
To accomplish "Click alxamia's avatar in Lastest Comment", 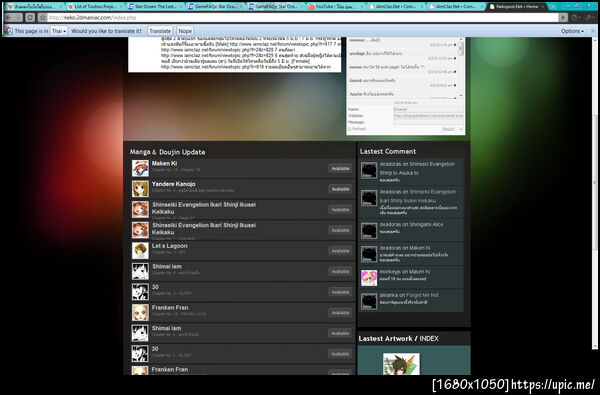I will [x=369, y=301].
